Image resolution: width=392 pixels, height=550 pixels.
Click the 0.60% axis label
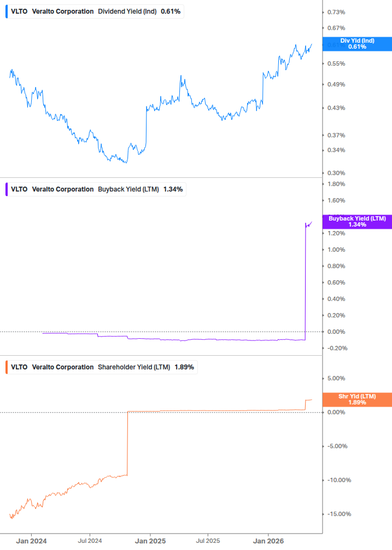[x=336, y=283]
